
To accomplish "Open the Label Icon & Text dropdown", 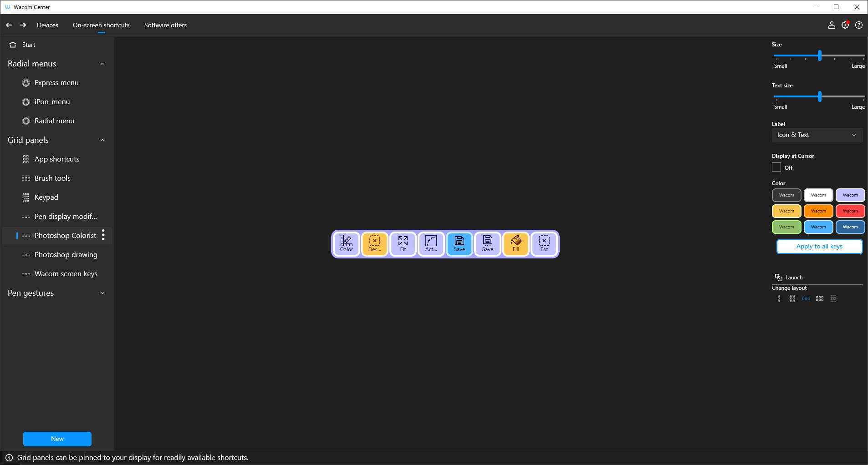I will 817,135.
